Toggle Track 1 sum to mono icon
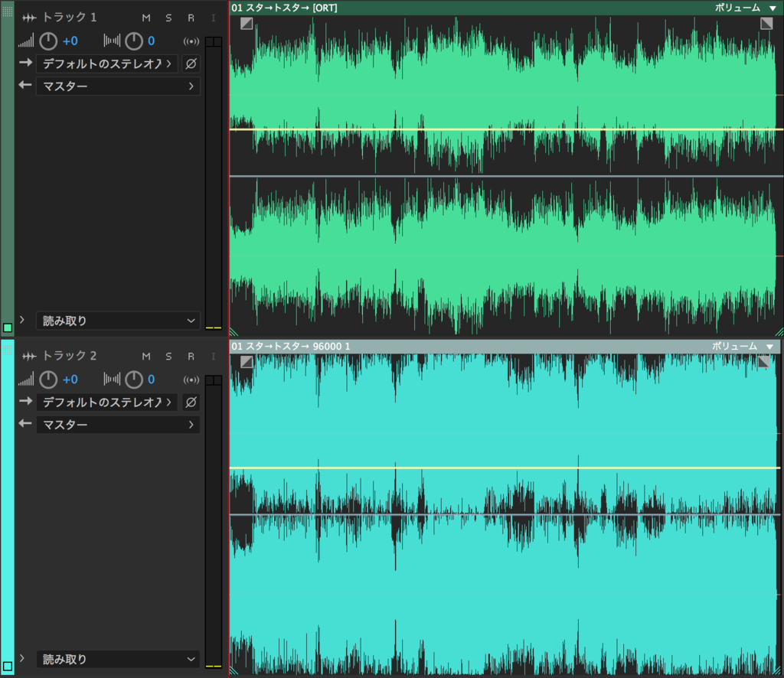The height and width of the screenshot is (678, 784). coord(191,41)
